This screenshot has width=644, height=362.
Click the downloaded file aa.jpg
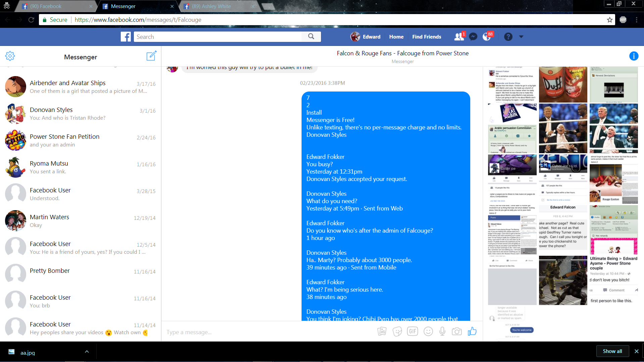pyautogui.click(x=28, y=352)
